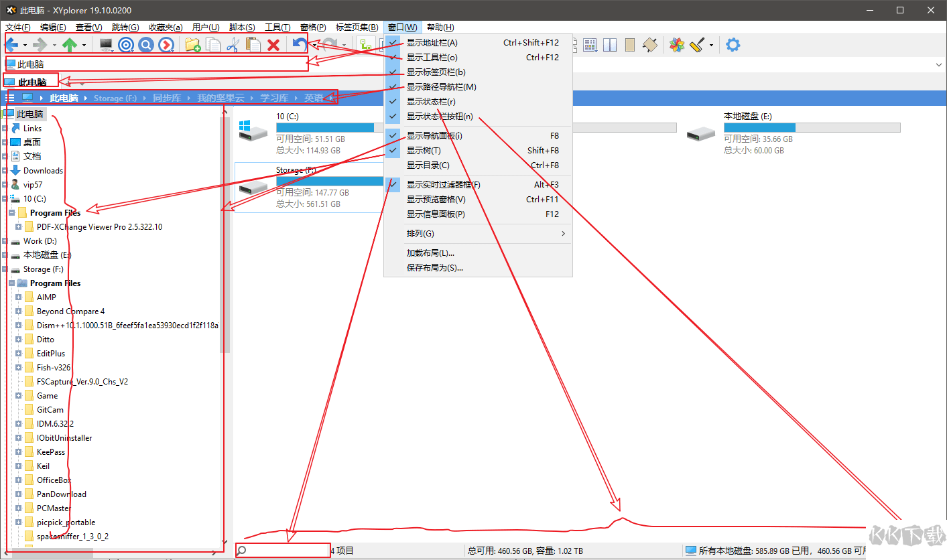Click the blue Undo arrow icon
Viewport: 947px width, 560px height.
(300, 45)
